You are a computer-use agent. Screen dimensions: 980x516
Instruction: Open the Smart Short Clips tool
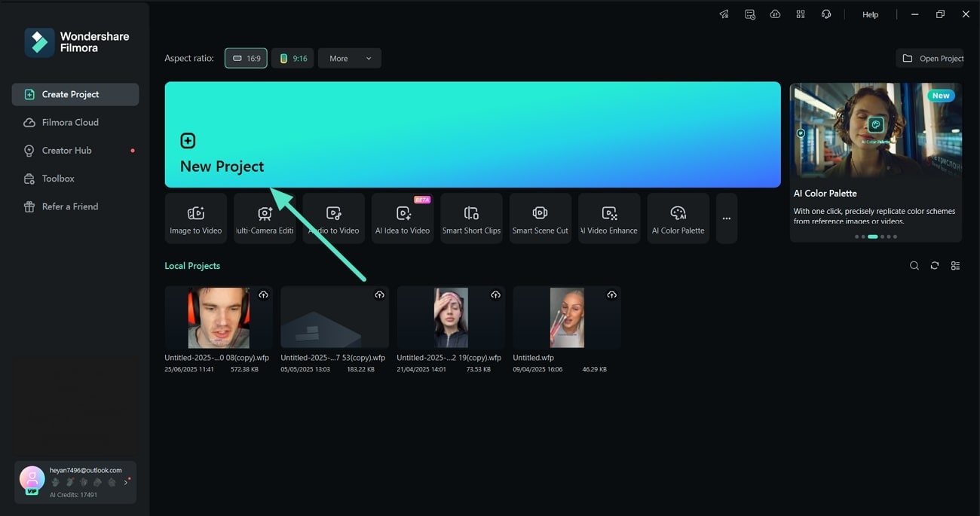(x=471, y=218)
